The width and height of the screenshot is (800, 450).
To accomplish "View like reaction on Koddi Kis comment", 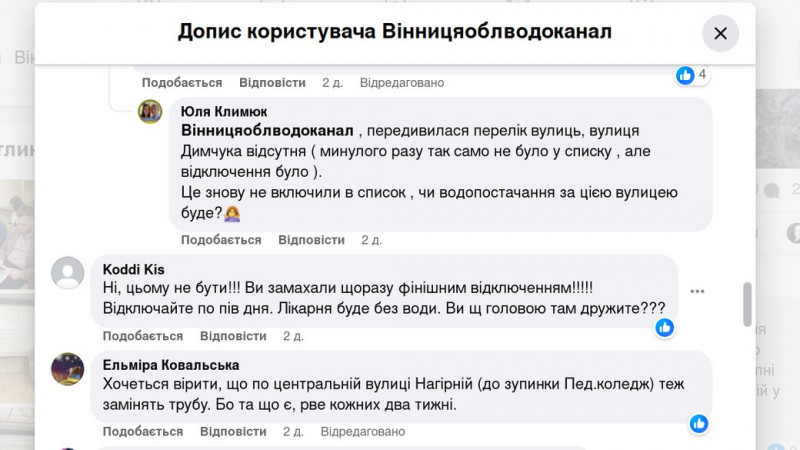I will 665,327.
